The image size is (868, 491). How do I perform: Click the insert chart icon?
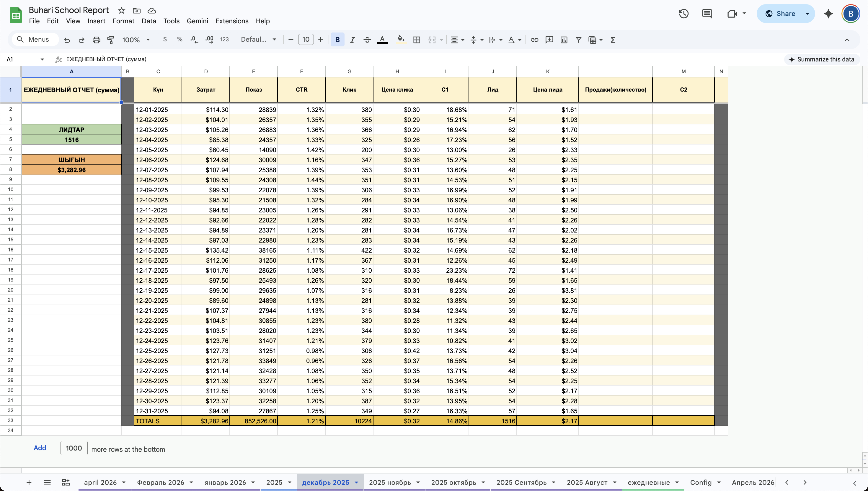click(564, 40)
